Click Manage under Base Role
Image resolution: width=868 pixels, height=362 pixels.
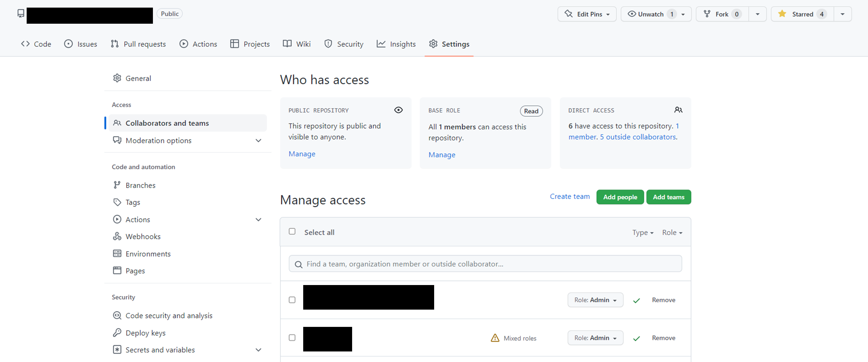point(442,155)
